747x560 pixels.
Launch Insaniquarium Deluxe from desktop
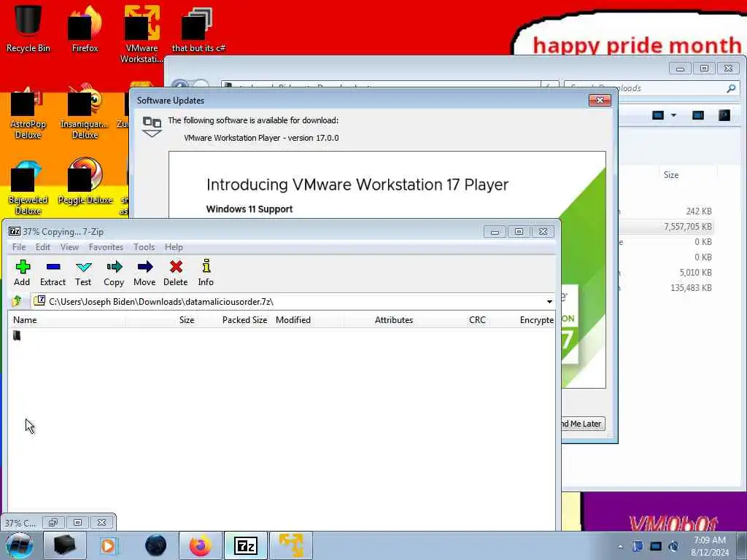pos(85,113)
